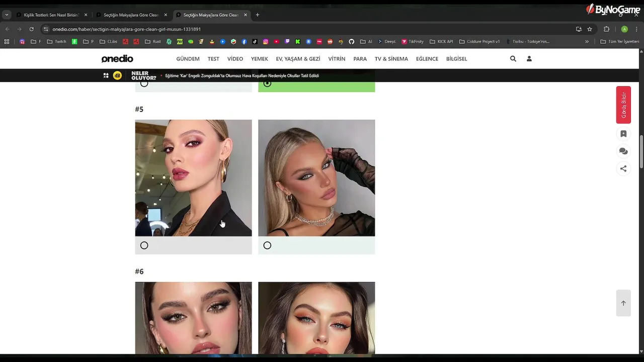644x362 pixels.
Task: Select the radio in the green answer box
Action: (x=267, y=83)
